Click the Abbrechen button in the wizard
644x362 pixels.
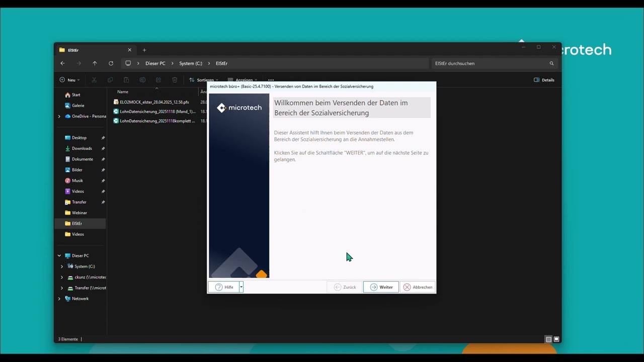pyautogui.click(x=418, y=287)
